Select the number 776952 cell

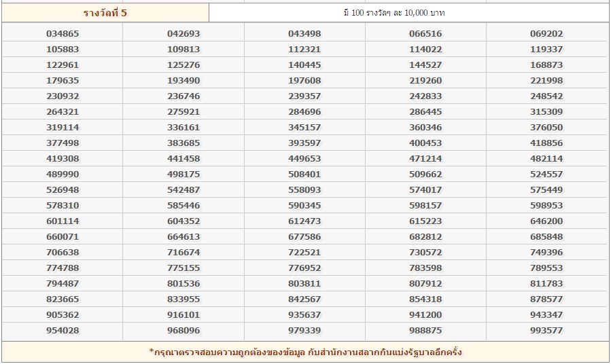pyautogui.click(x=304, y=268)
